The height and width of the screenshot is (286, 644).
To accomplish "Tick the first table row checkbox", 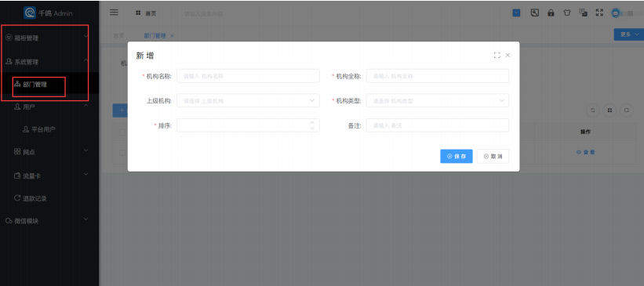I will pos(122,153).
